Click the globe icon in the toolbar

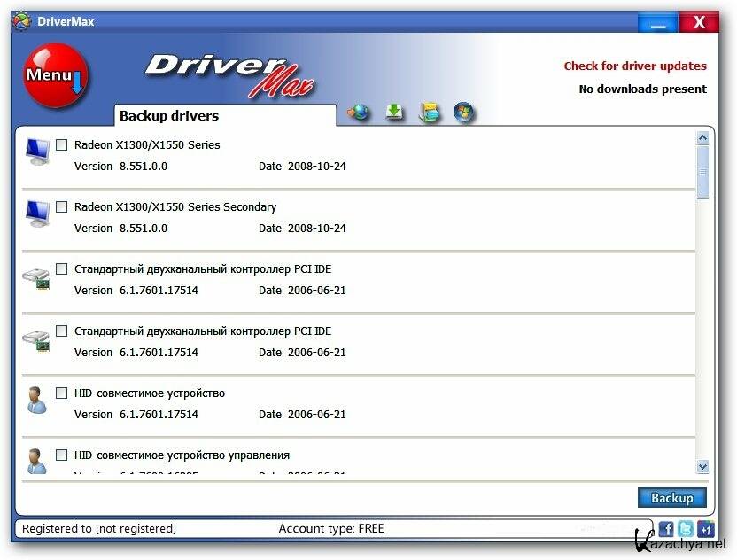tap(359, 113)
